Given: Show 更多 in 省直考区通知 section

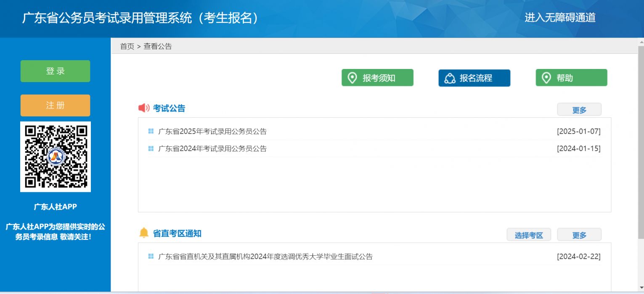Looking at the screenshot, I should (x=579, y=235).
